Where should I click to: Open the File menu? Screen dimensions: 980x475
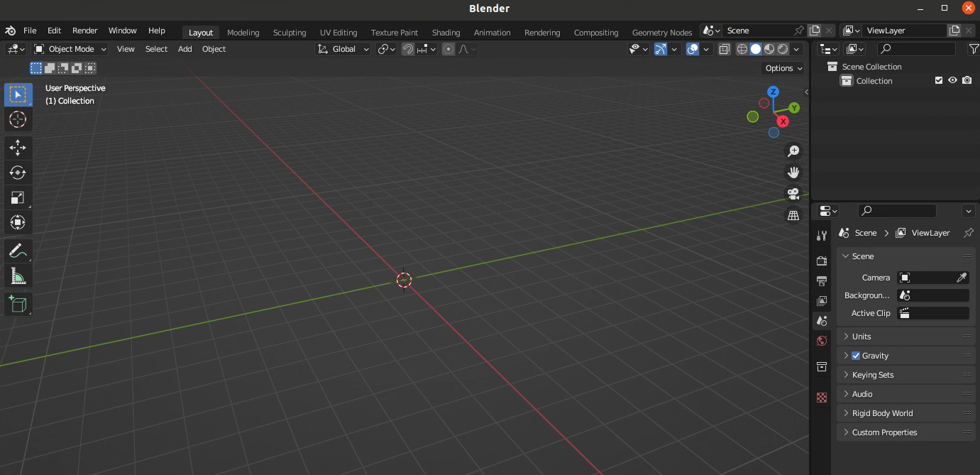click(x=30, y=31)
